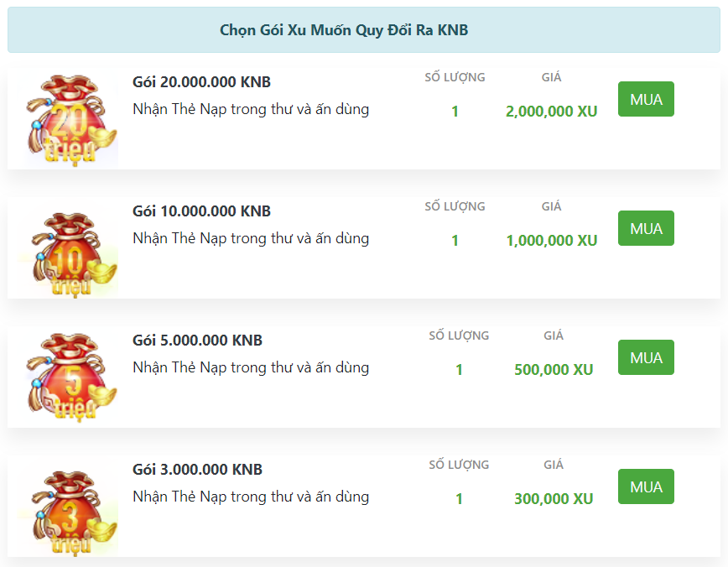Click the 2,000,000 XU price

[x=551, y=112]
